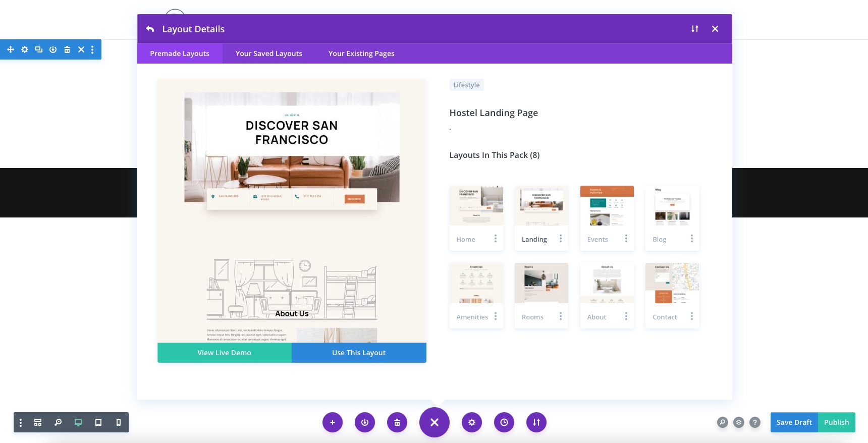Select the Contact layout thumbnail
Screen dimensions: 868x443
[672, 283]
